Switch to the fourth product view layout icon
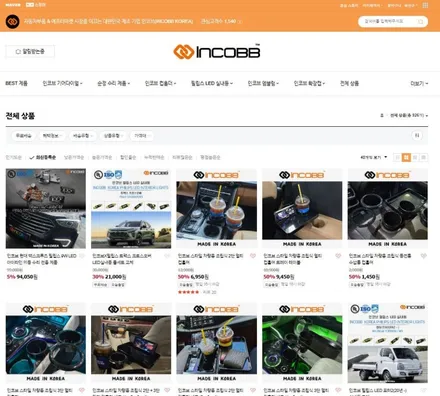Screen dimensions: 440x396 tap(423, 157)
